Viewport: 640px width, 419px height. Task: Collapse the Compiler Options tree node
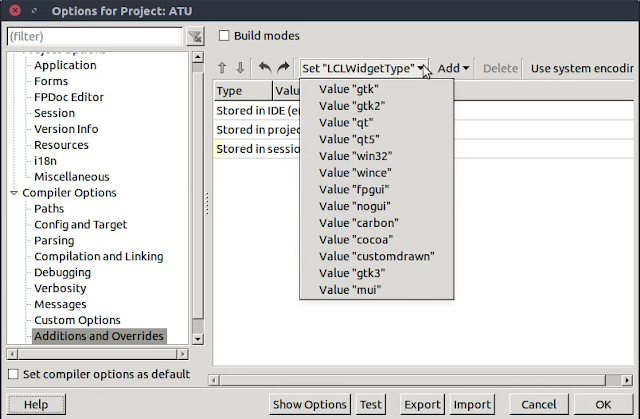click(14, 193)
